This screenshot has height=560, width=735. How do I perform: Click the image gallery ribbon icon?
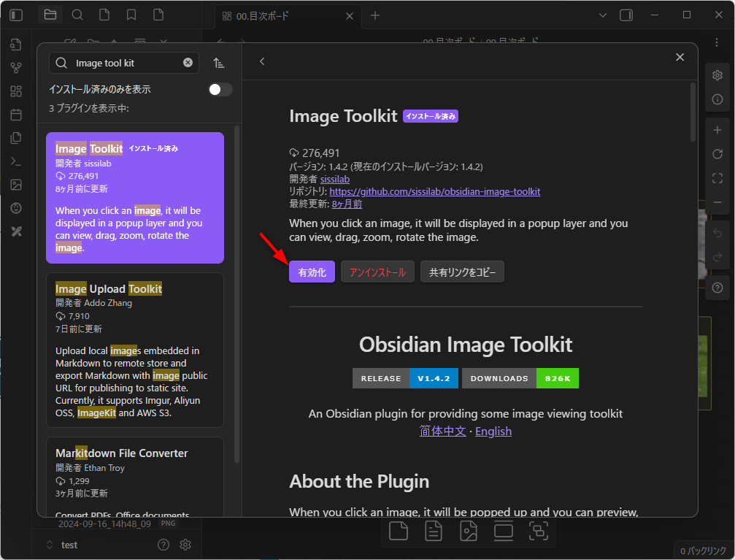16,185
